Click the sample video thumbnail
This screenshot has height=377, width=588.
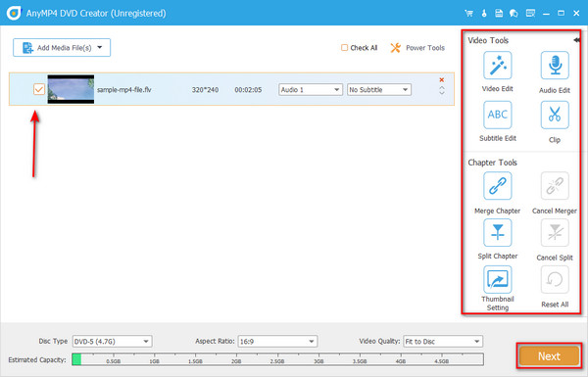click(71, 89)
